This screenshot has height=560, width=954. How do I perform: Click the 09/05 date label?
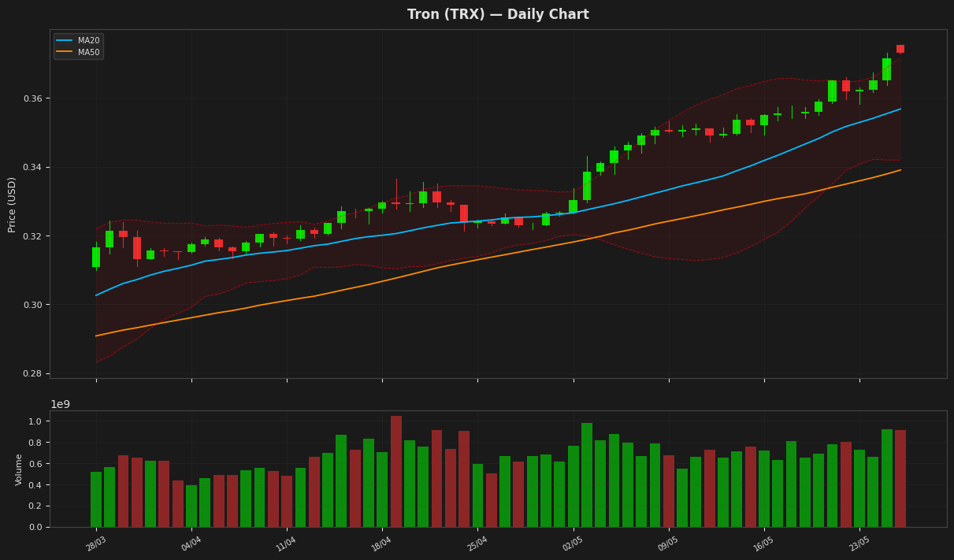point(668,543)
